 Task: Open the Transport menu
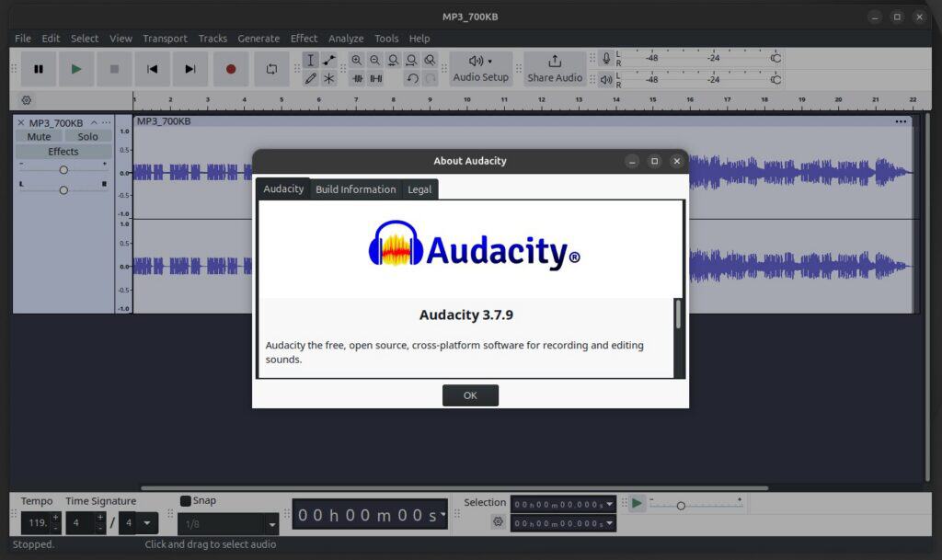point(165,39)
